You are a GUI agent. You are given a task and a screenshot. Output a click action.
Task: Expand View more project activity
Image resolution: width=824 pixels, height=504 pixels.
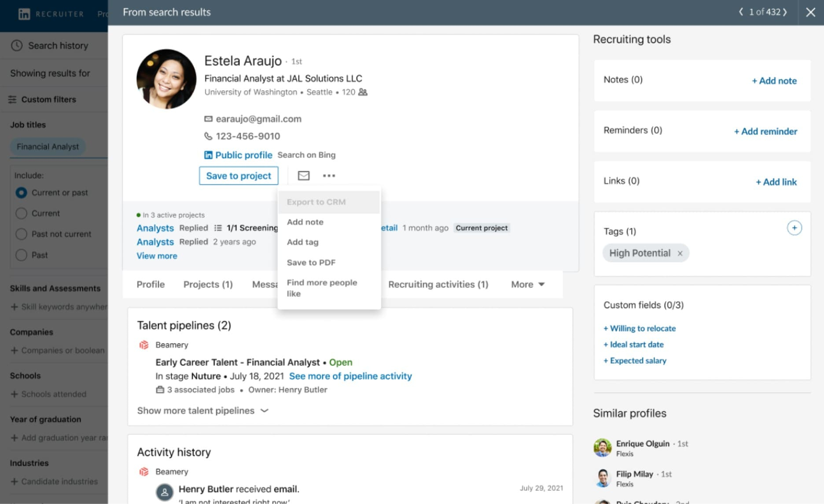click(157, 256)
